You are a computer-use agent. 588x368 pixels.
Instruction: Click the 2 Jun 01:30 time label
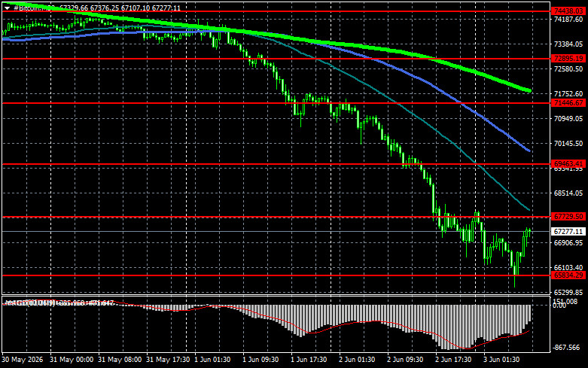(x=357, y=360)
